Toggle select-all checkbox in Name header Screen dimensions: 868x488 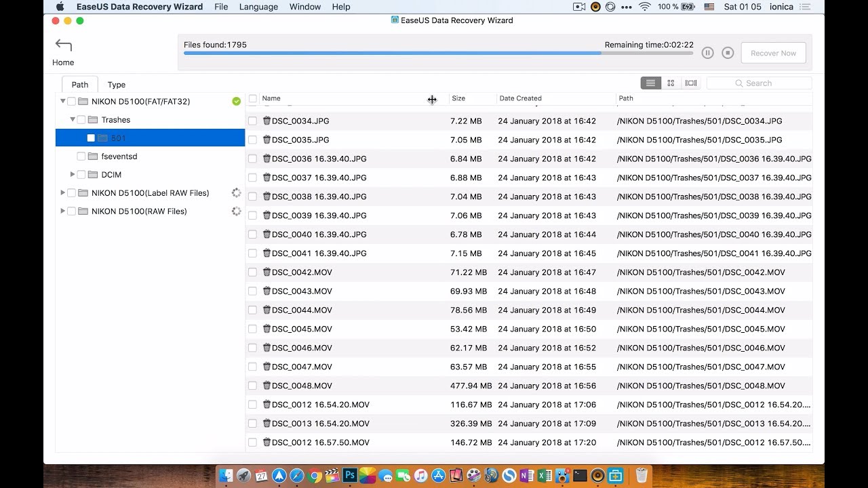[x=253, y=98]
